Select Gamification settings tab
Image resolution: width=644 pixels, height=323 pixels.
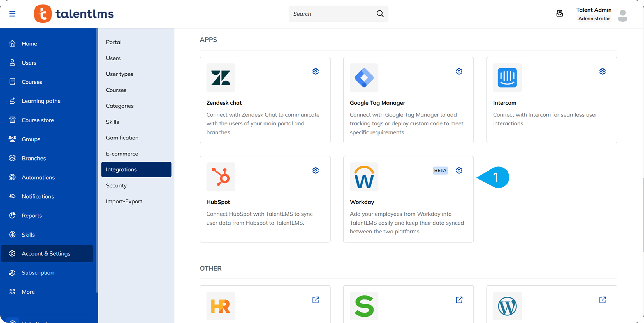(136, 138)
